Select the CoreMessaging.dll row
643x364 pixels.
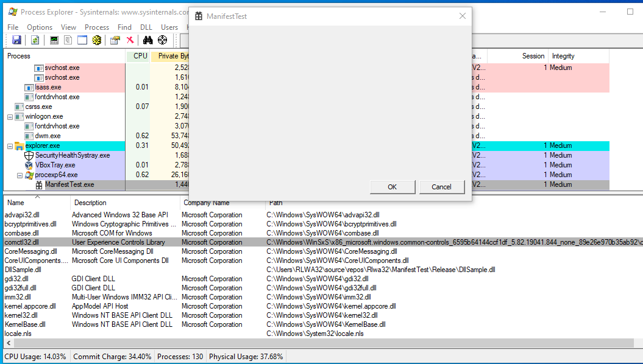pos(323,251)
